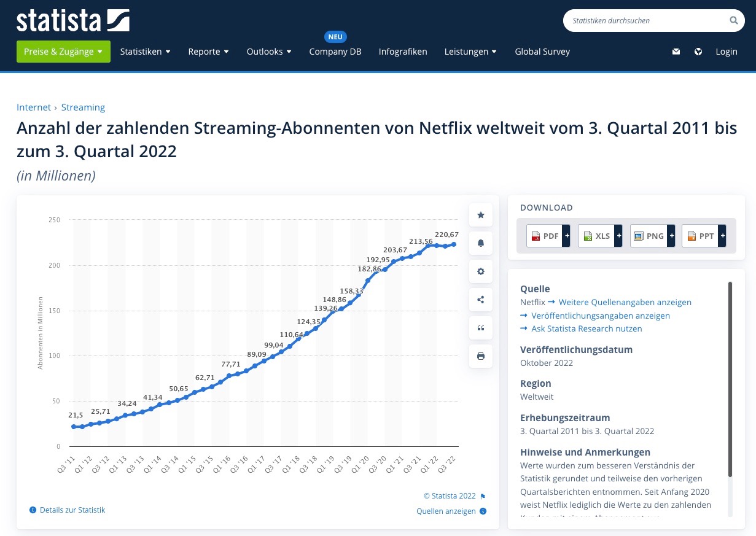Click info icon beside Details zur Statistik

point(33,510)
